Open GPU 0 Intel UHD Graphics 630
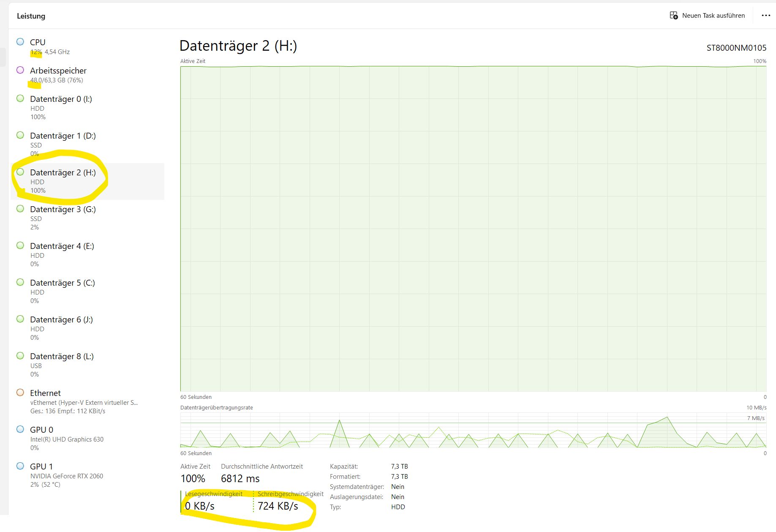 click(87, 439)
